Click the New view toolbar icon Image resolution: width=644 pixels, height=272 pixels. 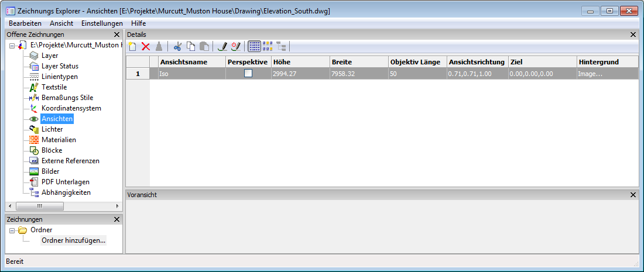132,46
